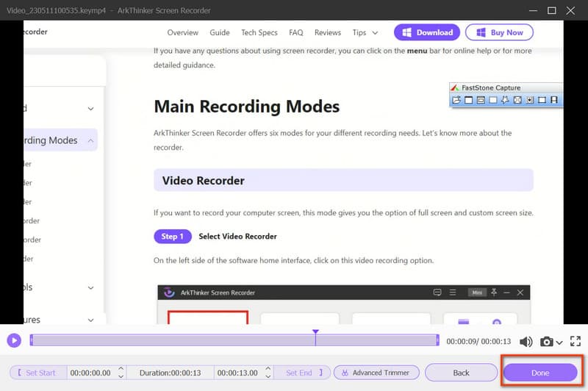Click the Done button

point(540,373)
